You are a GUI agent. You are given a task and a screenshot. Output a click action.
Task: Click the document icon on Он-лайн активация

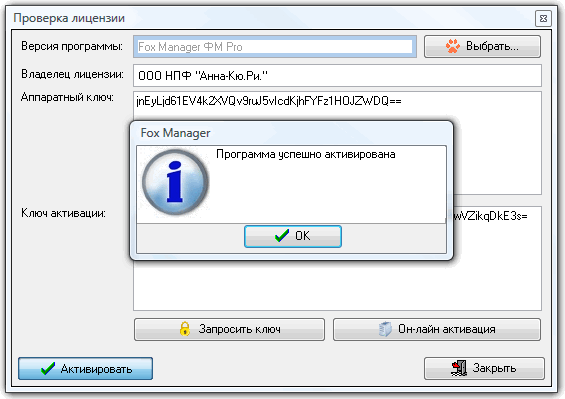click(x=385, y=329)
